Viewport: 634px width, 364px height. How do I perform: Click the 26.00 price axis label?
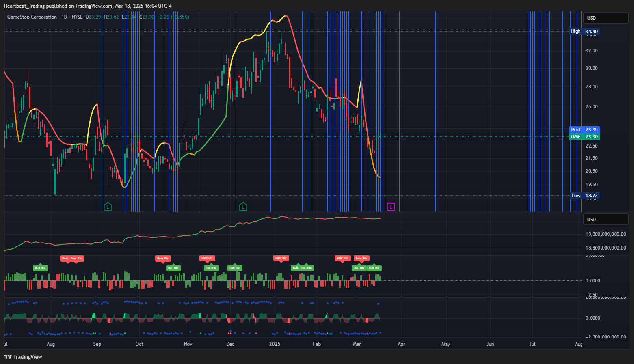(x=591, y=107)
